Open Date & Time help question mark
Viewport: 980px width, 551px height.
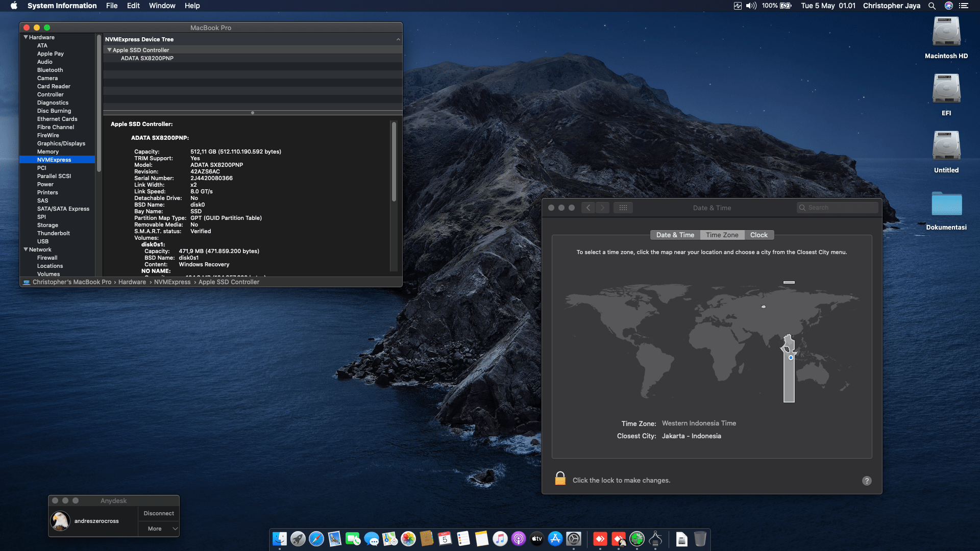coord(867,481)
